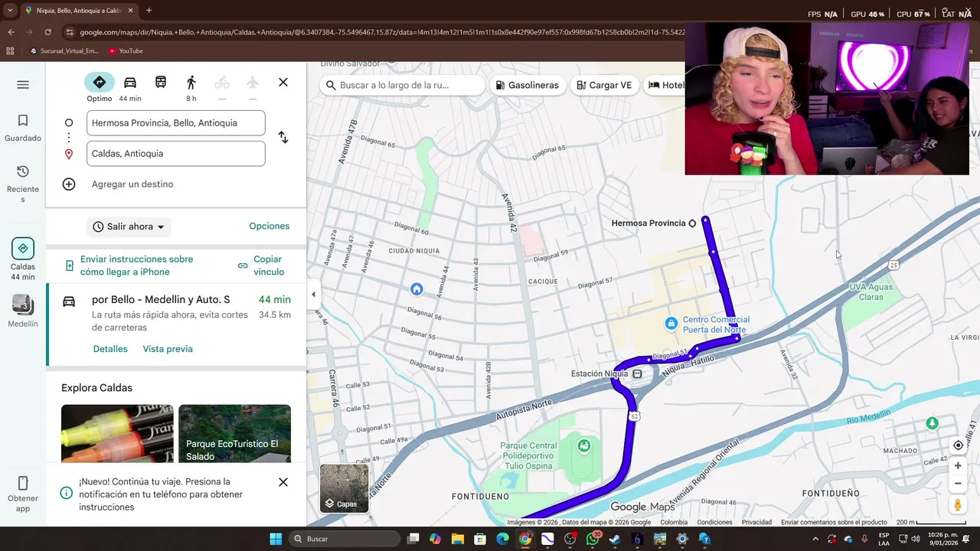Show your location on the map

point(958,445)
